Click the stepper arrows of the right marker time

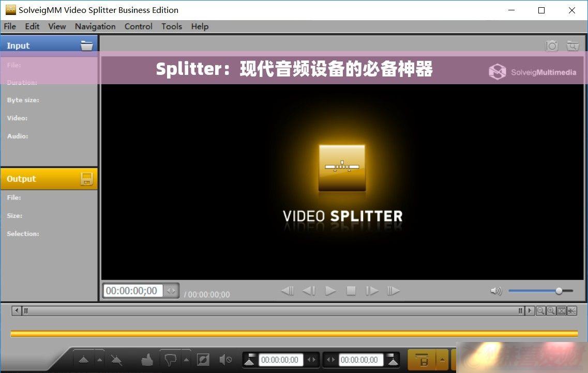(x=330, y=360)
